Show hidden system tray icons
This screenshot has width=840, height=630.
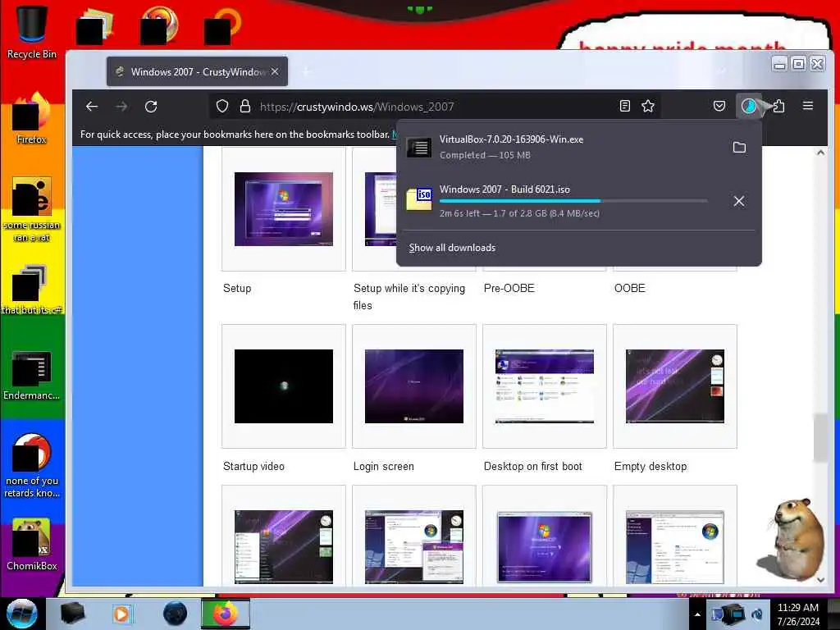pyautogui.click(x=697, y=614)
